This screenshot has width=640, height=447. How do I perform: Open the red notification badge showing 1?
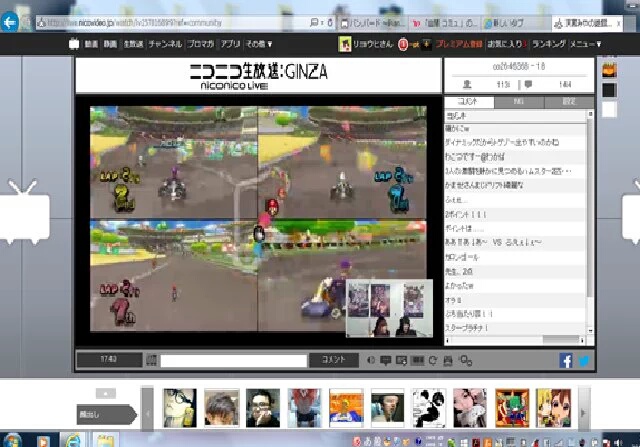[403, 44]
